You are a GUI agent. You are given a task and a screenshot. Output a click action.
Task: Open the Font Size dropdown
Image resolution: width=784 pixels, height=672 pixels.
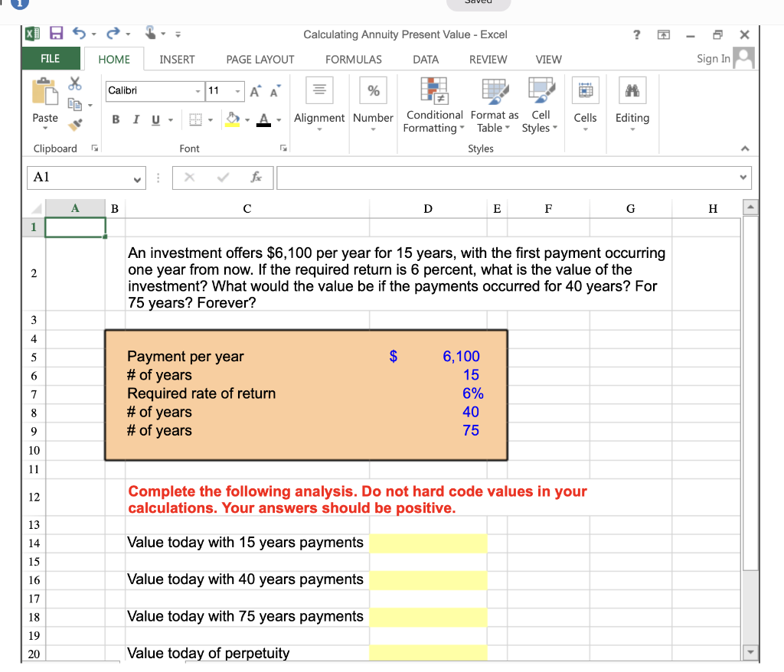point(237,90)
